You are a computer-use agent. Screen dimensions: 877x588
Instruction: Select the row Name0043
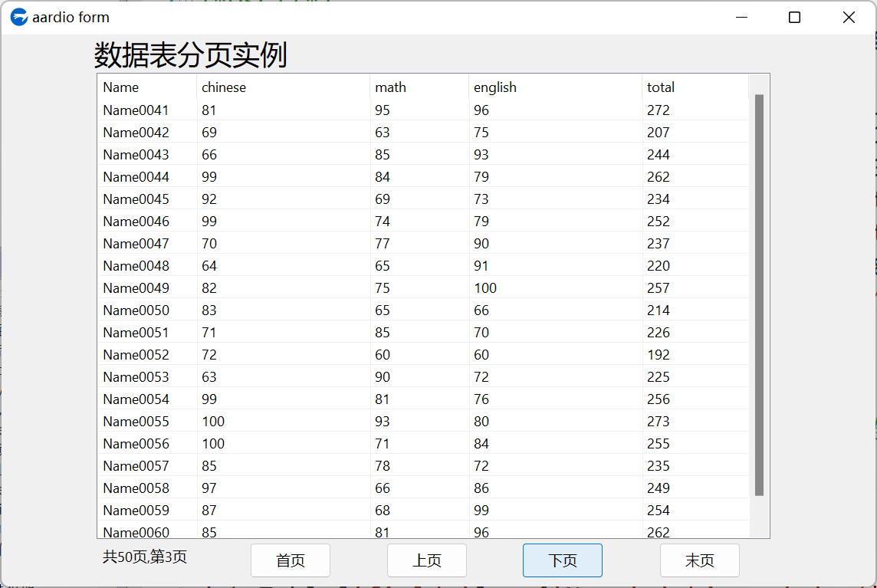[423, 154]
